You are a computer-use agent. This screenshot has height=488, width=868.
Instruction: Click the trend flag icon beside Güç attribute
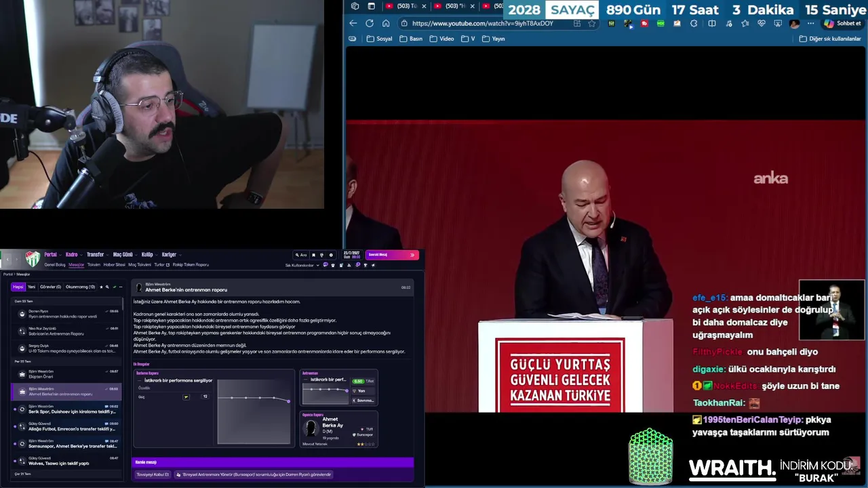coord(186,396)
